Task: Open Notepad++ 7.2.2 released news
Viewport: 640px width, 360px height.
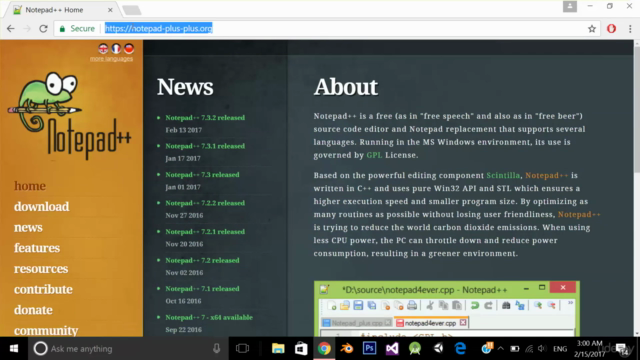Action: coord(205,203)
